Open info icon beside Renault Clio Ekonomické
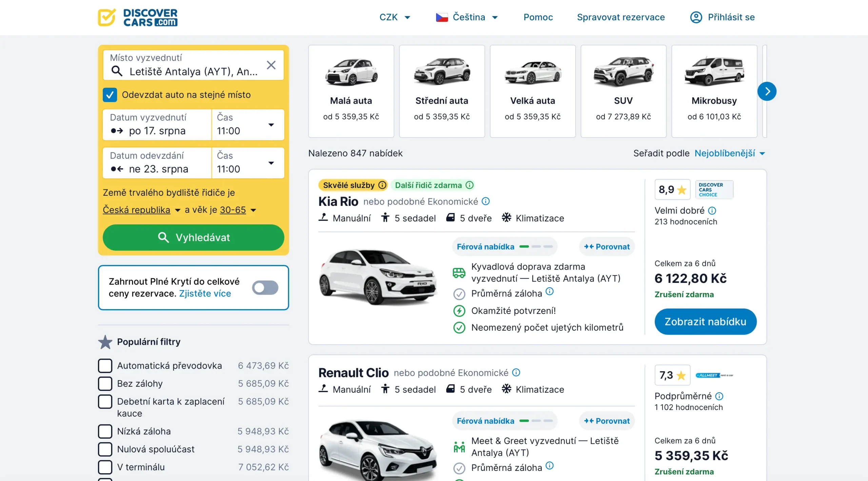This screenshot has height=481, width=868. [x=516, y=372]
